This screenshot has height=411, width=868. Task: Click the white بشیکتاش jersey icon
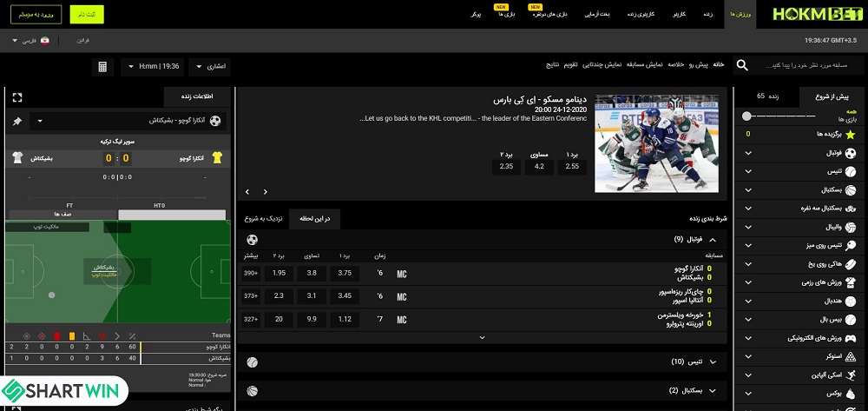(17, 158)
